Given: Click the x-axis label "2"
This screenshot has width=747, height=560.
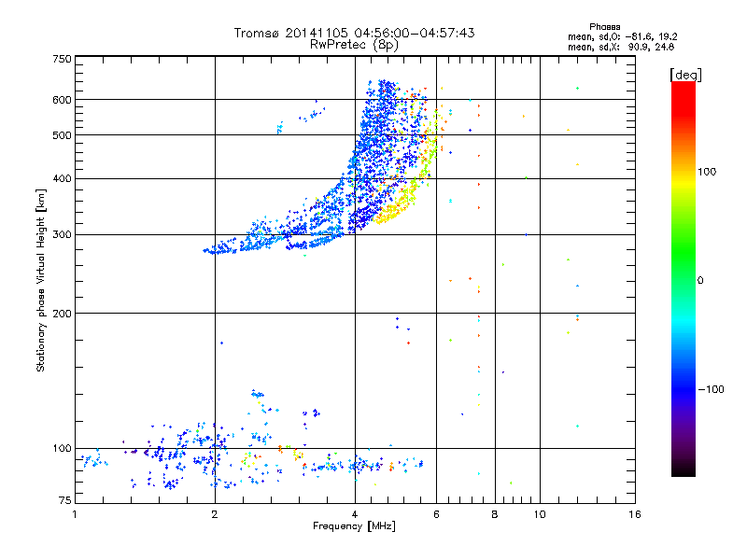Looking at the screenshot, I should 215,514.
